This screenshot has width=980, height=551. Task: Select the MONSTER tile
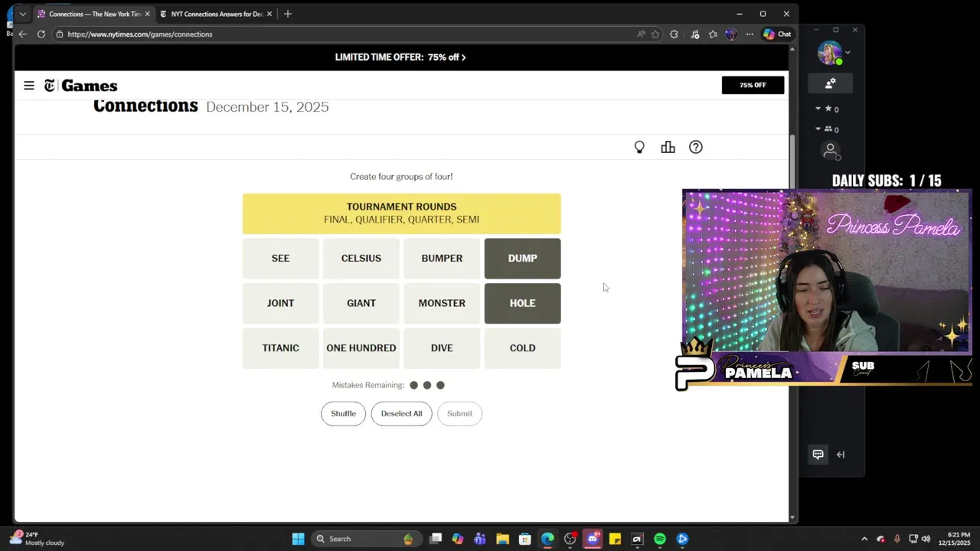click(x=442, y=303)
